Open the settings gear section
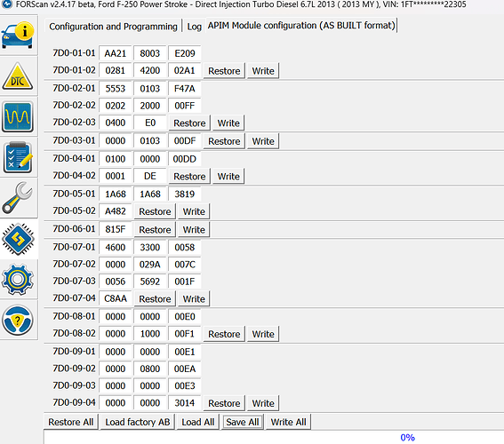Image resolution: width=504 pixels, height=444 pixels. coord(18,280)
